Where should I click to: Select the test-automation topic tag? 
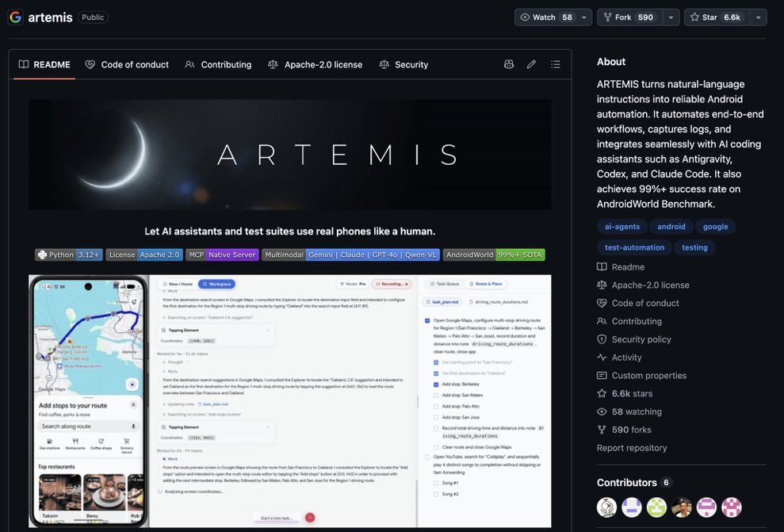634,247
